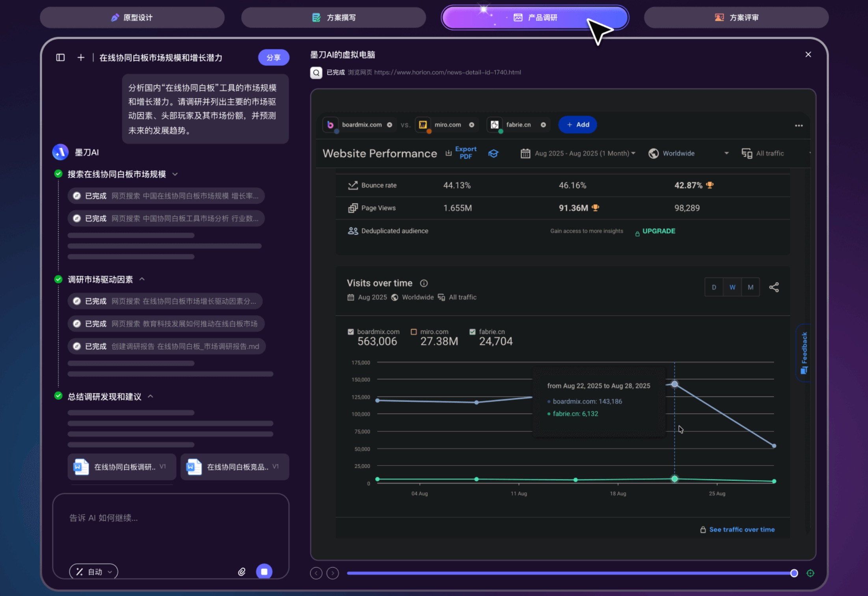Image resolution: width=868 pixels, height=596 pixels.
Task: Open the more options ellipsis beside Add
Action: click(799, 125)
